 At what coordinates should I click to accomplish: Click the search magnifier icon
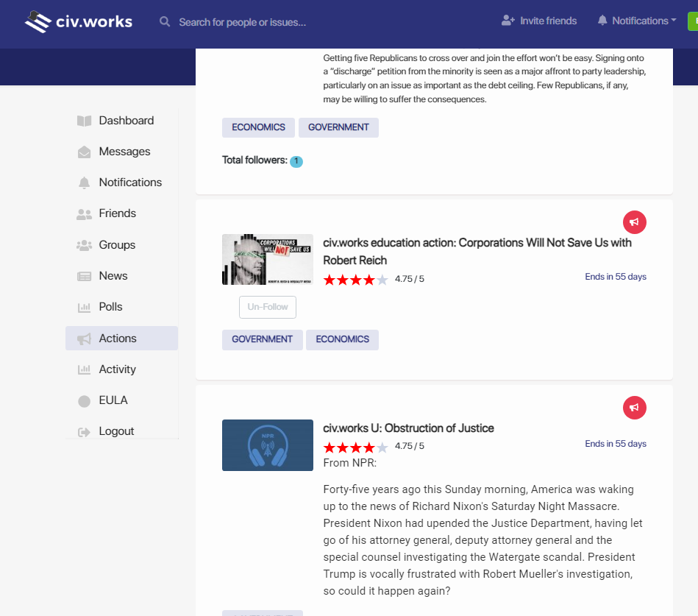pos(165,22)
